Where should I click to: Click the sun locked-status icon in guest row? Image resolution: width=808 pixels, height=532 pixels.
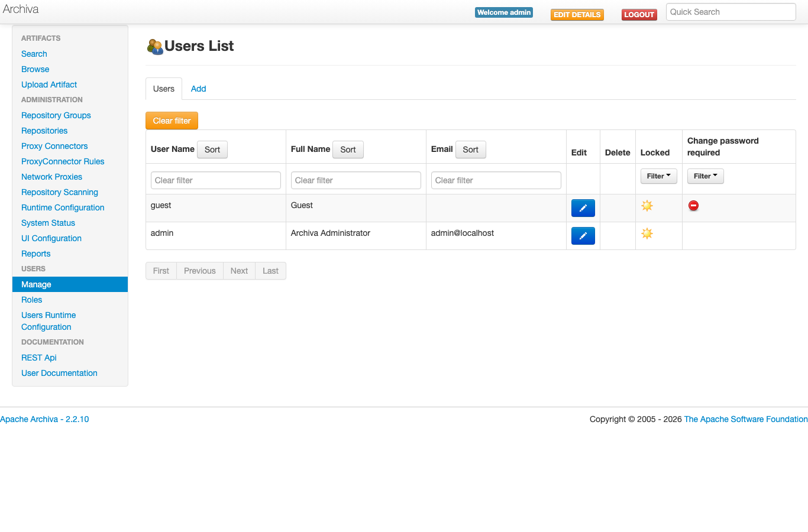pyautogui.click(x=647, y=206)
